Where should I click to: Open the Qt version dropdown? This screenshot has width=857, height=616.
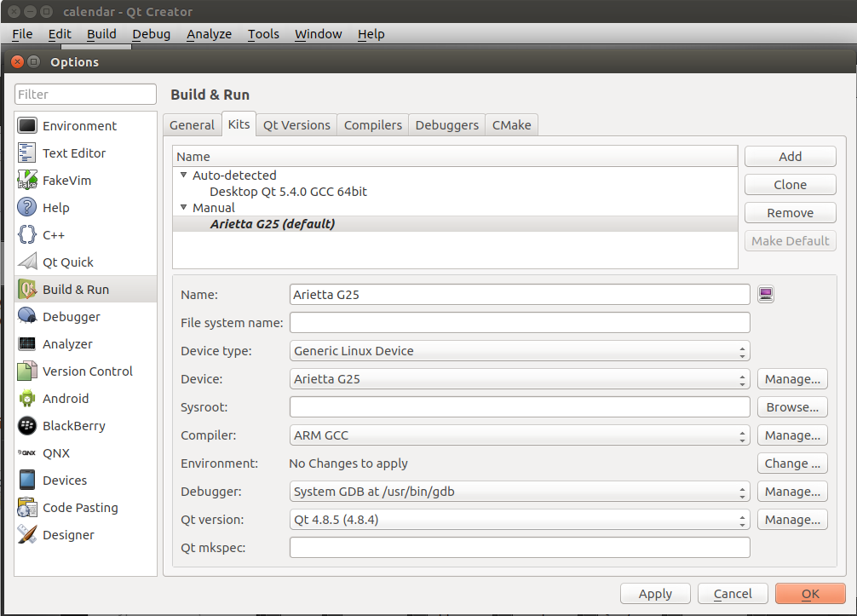coord(520,519)
